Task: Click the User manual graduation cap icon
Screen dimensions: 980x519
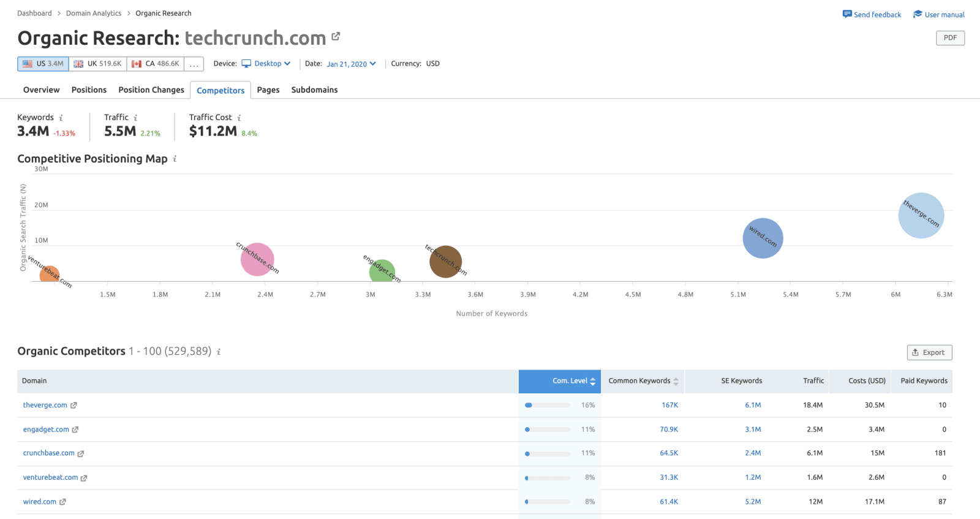Action: click(918, 14)
